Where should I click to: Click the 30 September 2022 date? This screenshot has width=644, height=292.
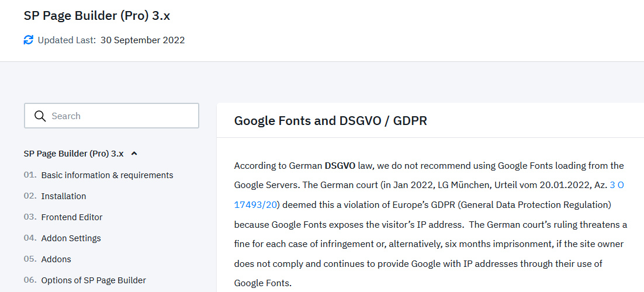[143, 40]
